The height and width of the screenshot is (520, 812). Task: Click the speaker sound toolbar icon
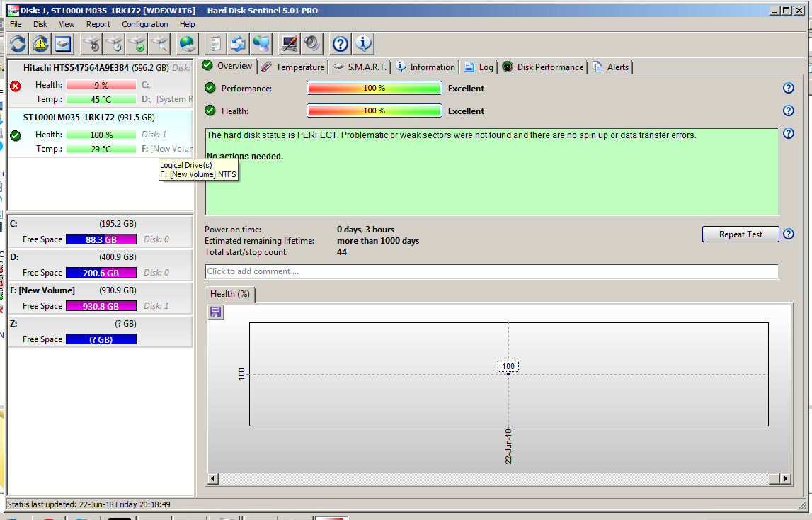pos(312,44)
